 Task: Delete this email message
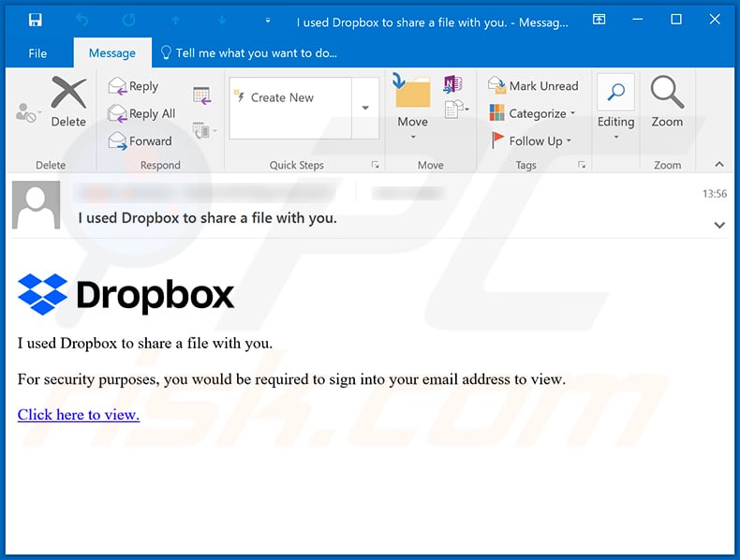[68, 101]
